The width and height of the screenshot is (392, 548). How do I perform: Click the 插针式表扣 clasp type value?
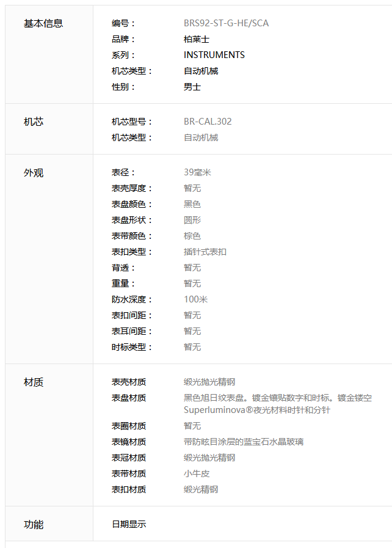tap(205, 252)
